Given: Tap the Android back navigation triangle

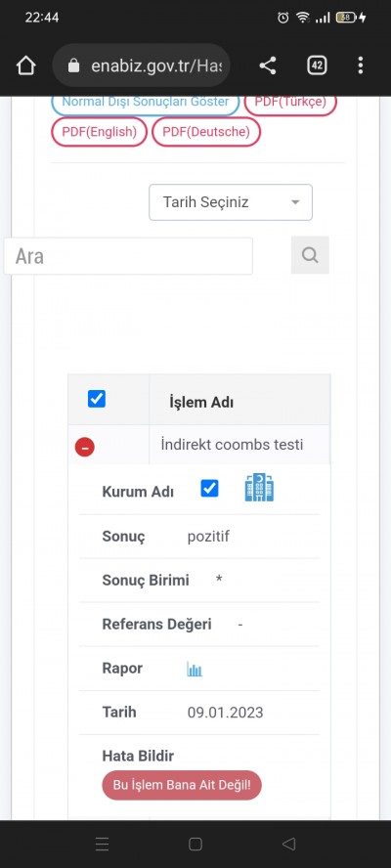Looking at the screenshot, I should tap(288, 844).
